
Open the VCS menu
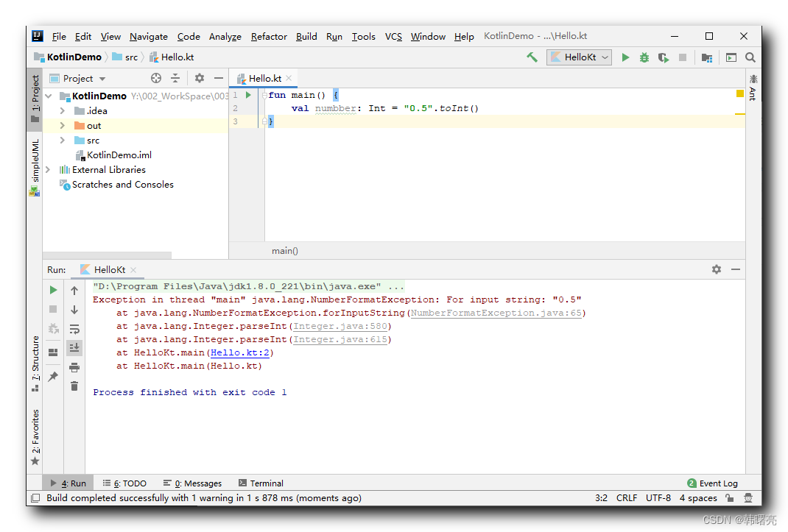pyautogui.click(x=393, y=36)
